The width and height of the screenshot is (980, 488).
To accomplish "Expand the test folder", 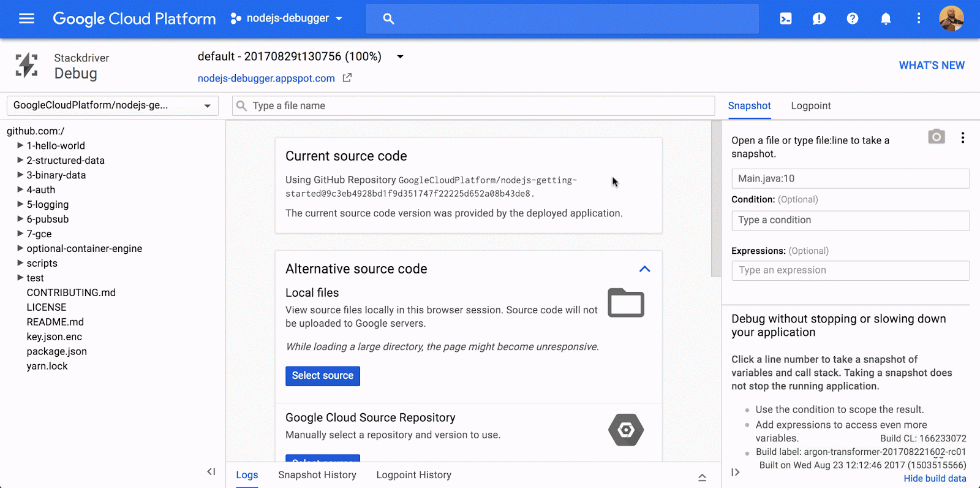I will coord(20,278).
